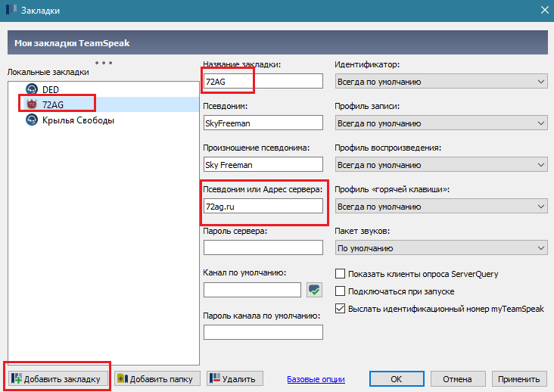Open the Профиль «горячей клавиши» dropdown
The height and width of the screenshot is (392, 554).
(x=441, y=207)
